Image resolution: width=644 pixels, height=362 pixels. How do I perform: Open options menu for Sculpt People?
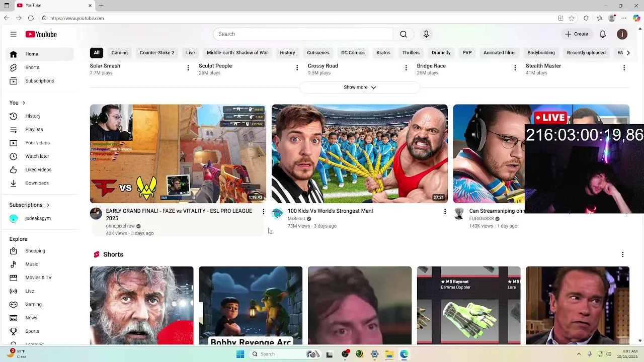point(297,68)
